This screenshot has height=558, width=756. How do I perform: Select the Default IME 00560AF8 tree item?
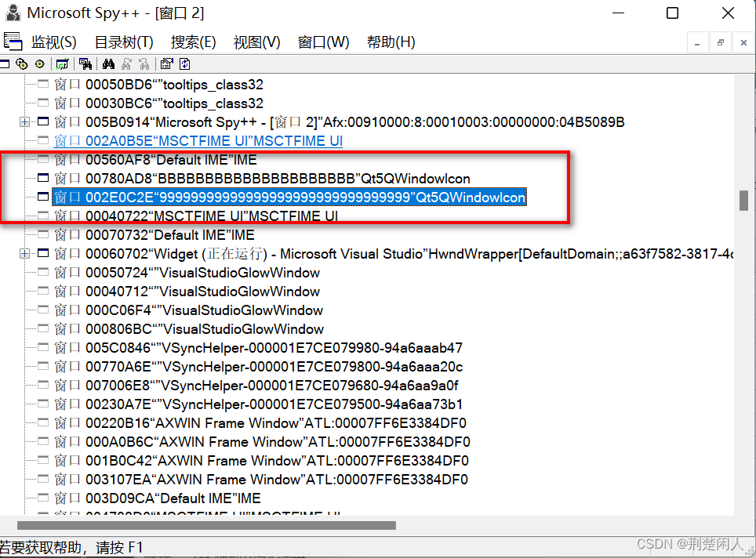tap(157, 159)
